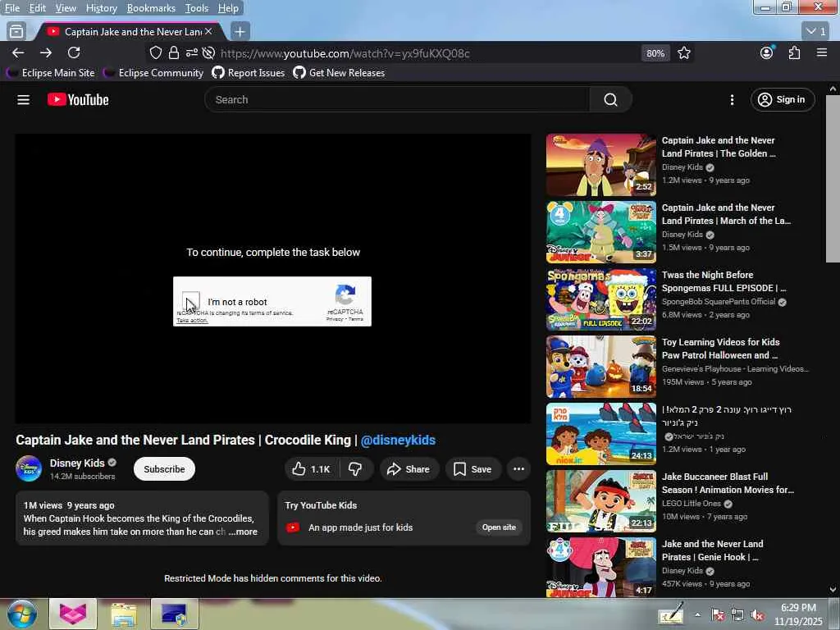Go to YouTube home via logo
This screenshot has width=840, height=630.
(x=78, y=99)
